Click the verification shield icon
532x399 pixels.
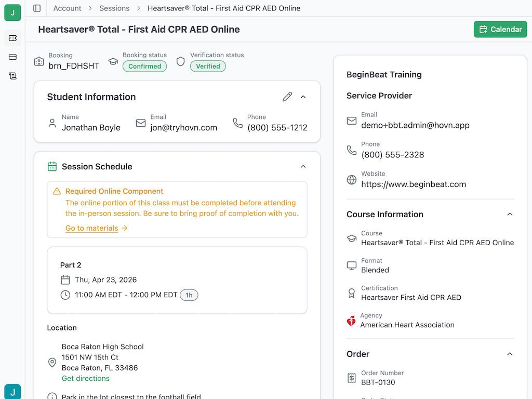pos(180,61)
